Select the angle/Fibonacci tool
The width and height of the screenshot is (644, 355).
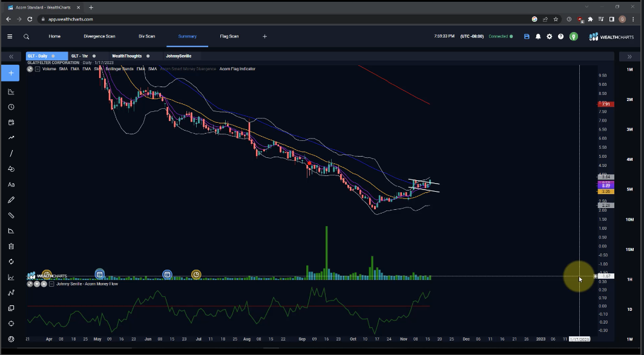[11, 231]
